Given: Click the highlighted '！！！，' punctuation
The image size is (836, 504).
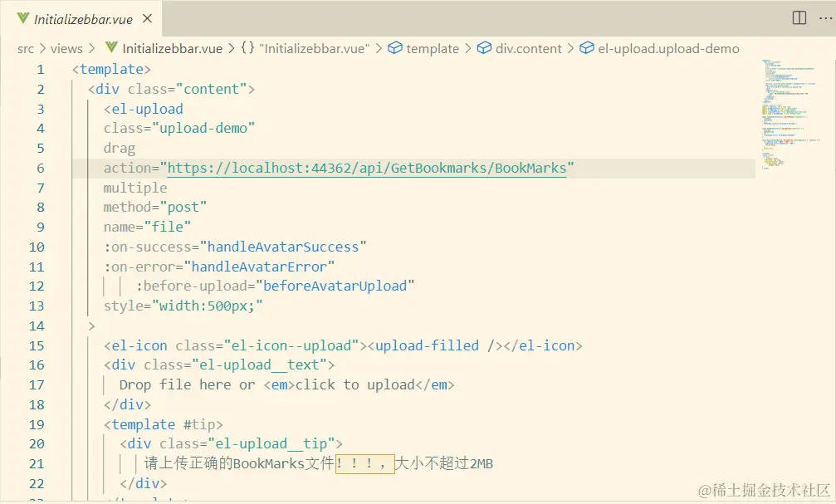Looking at the screenshot, I should click(x=364, y=463).
